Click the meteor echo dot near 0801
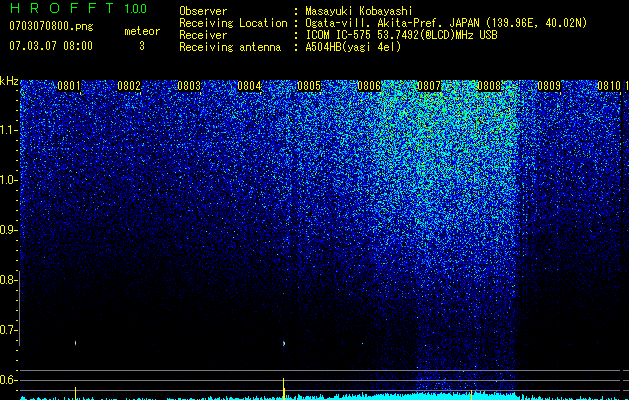Viewport: 629px width, 400px height. pos(75,343)
